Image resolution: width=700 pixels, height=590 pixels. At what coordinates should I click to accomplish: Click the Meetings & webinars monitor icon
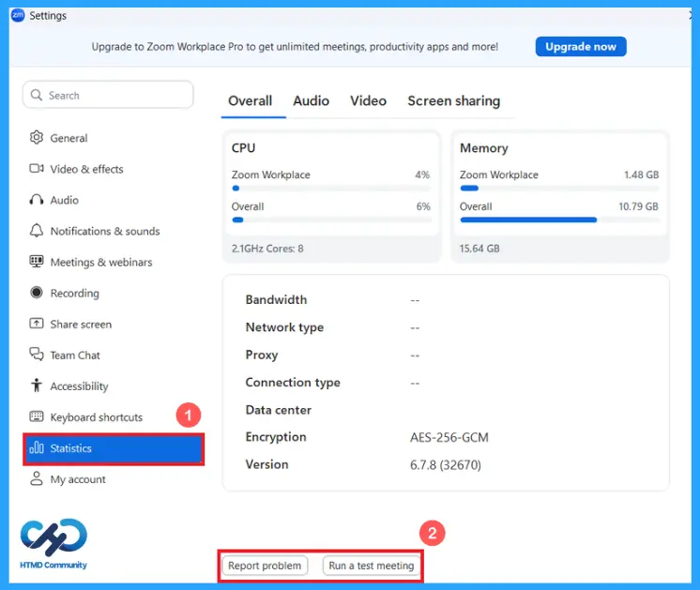pyautogui.click(x=37, y=262)
